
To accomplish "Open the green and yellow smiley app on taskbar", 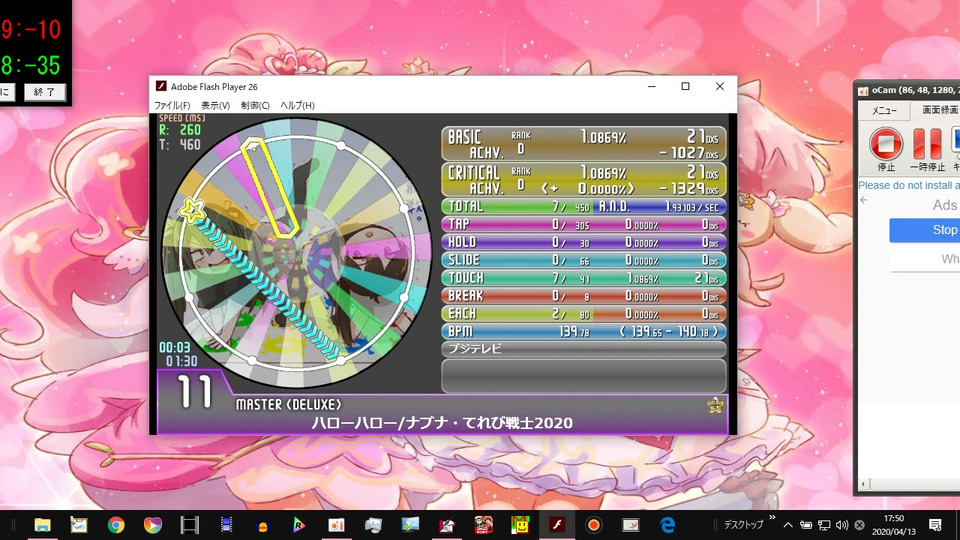I will [520, 525].
